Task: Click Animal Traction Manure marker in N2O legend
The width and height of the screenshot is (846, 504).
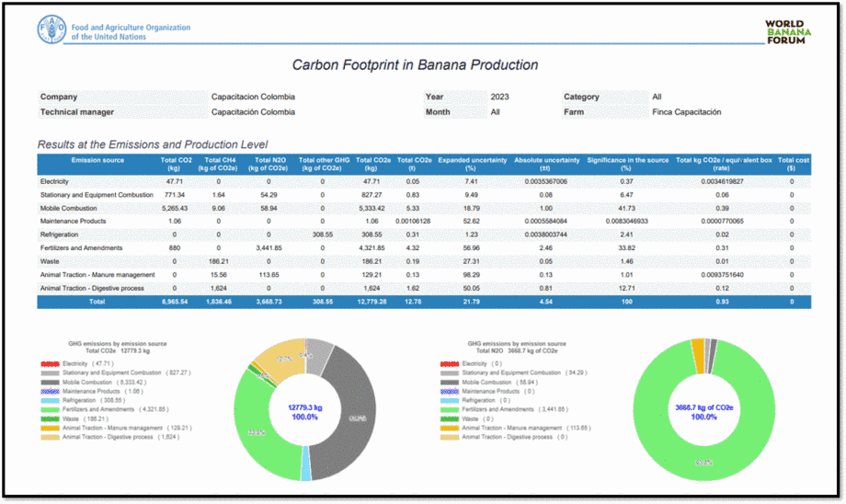Action: (x=449, y=429)
